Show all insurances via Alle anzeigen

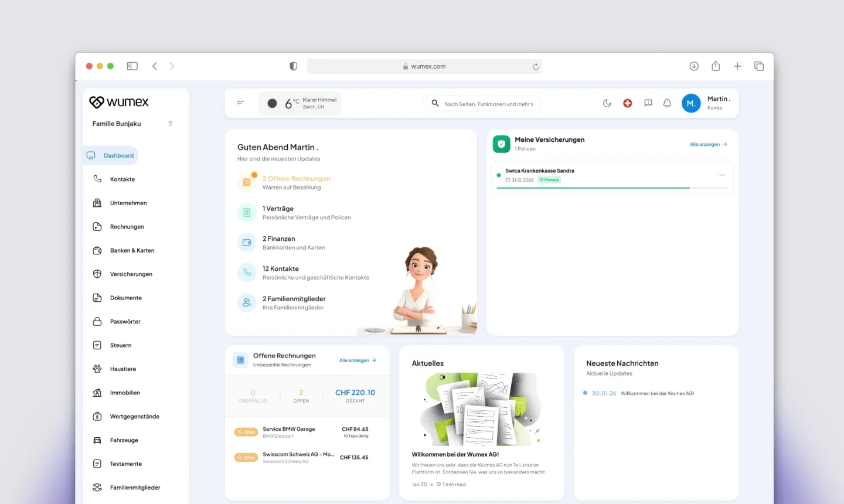point(708,144)
